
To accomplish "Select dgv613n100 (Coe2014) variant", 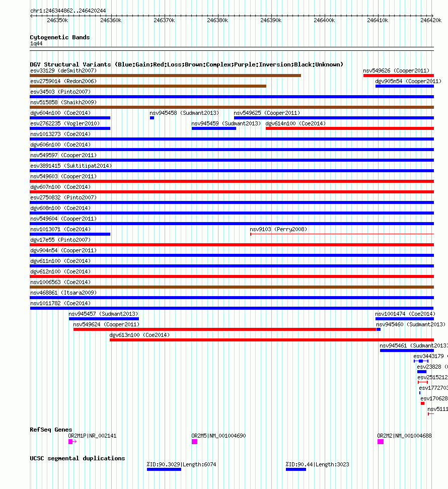I will 272,340.
